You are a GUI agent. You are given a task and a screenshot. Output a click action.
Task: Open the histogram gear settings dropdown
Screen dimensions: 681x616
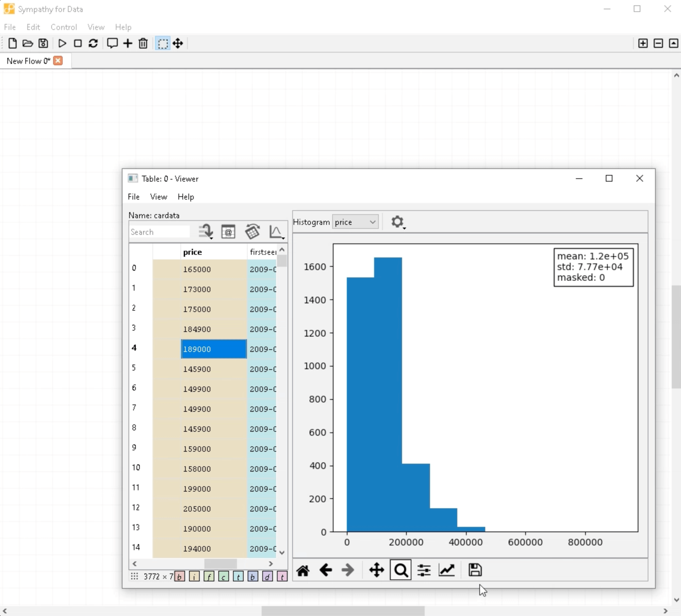point(398,223)
